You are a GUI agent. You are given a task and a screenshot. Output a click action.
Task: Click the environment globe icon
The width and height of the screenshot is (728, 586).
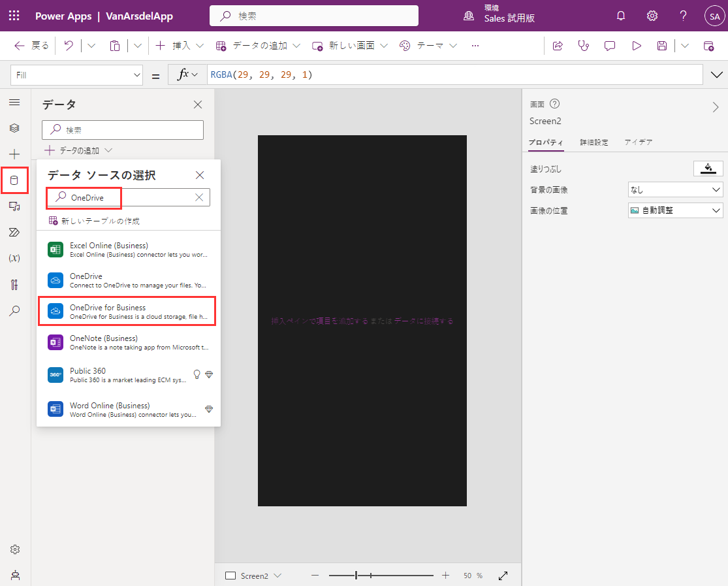(x=469, y=16)
